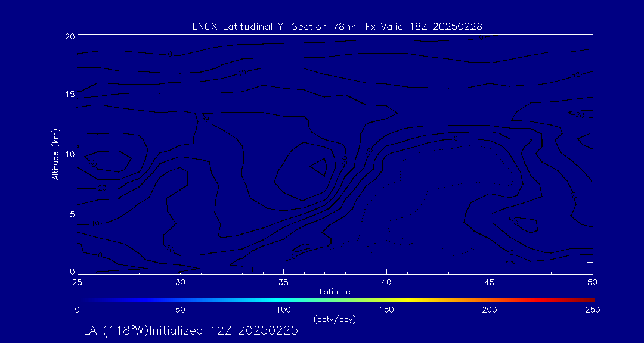The image size is (644, 343).
Task: Click the color scale label 250
Action: [593, 310]
